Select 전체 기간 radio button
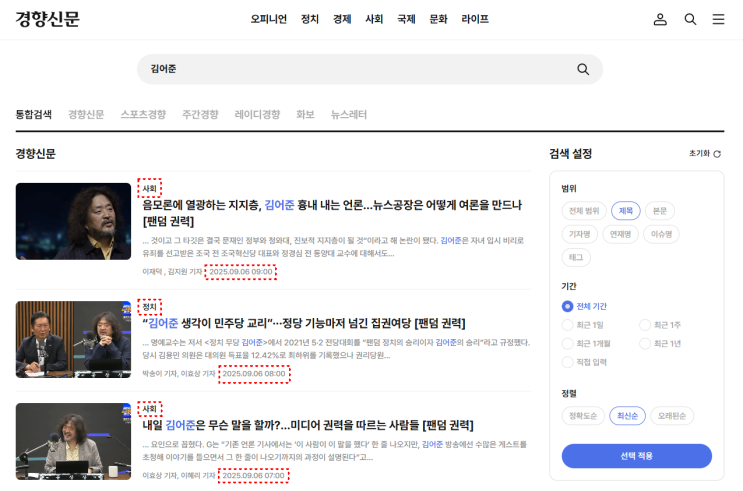This screenshot has height=491, width=743. (567, 306)
